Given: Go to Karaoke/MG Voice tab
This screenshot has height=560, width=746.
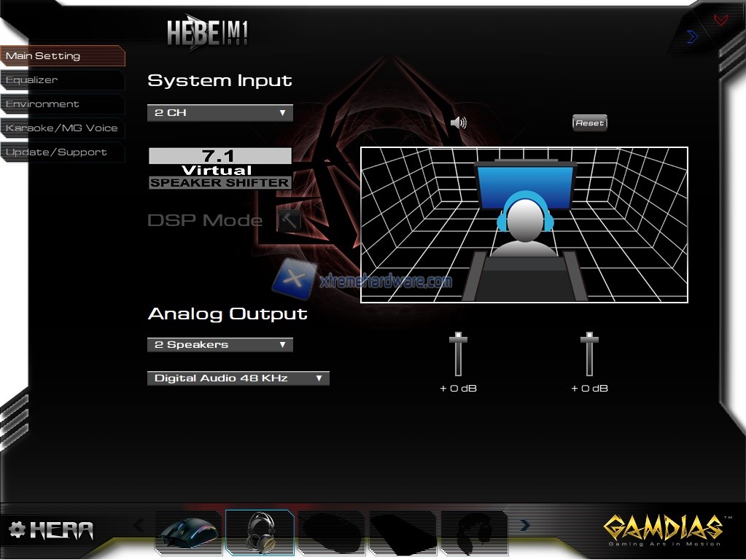Looking at the screenshot, I should pyautogui.click(x=61, y=128).
